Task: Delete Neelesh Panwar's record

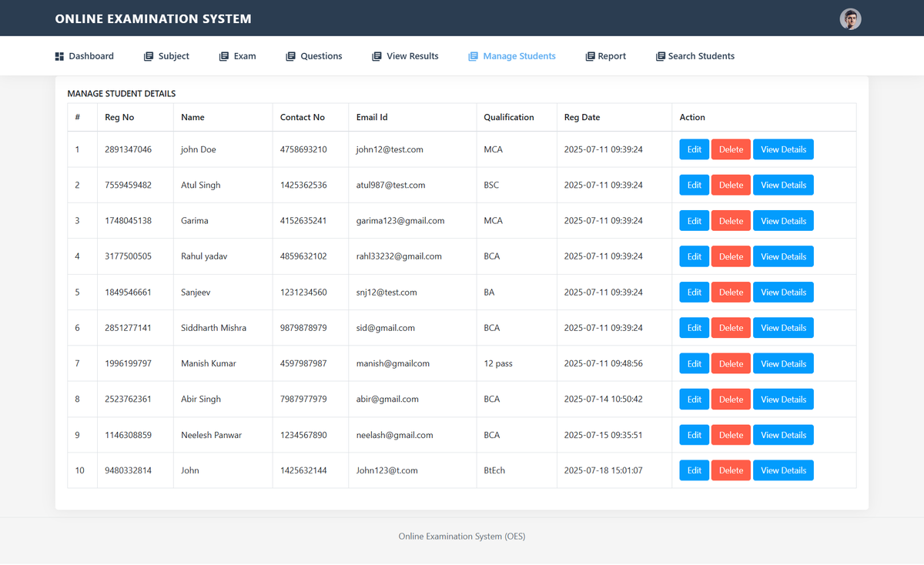Action: pyautogui.click(x=731, y=435)
